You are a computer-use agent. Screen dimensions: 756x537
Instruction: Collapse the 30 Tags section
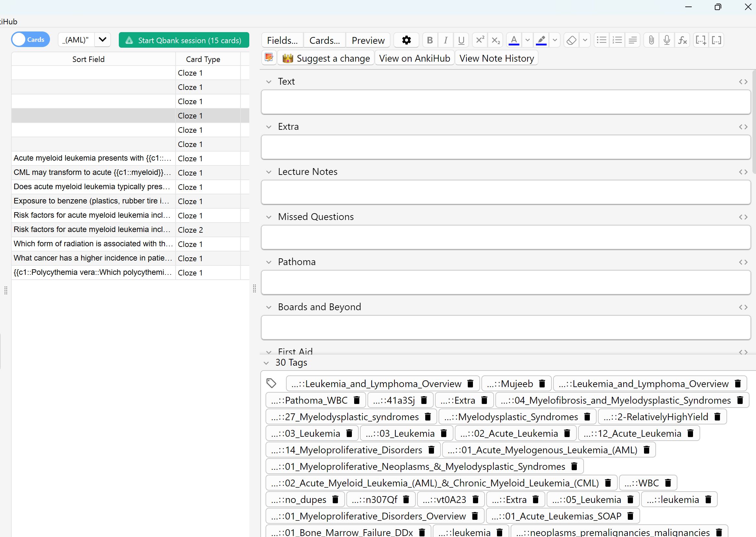266,363
